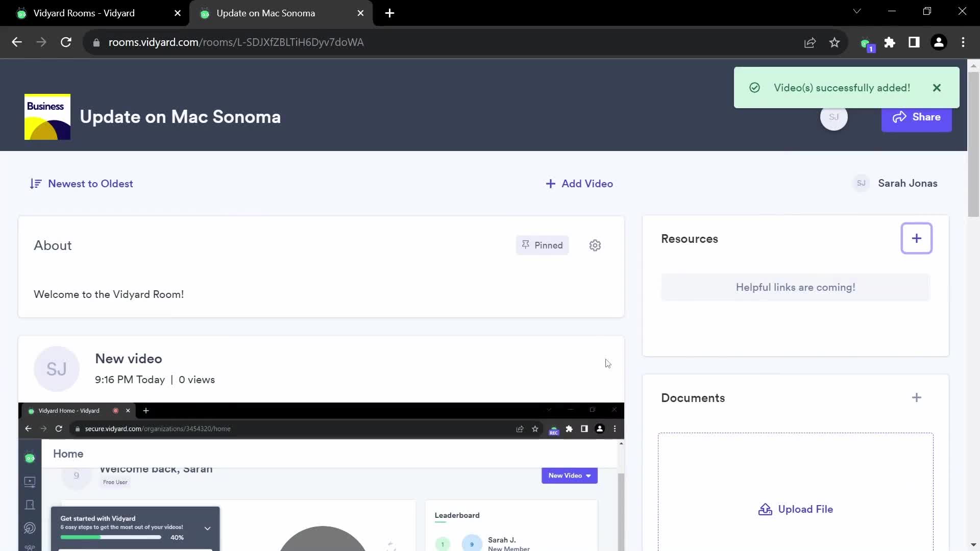Viewport: 980px width, 551px height.
Task: Close the Update on Mac Sonoma tab
Action: (361, 13)
